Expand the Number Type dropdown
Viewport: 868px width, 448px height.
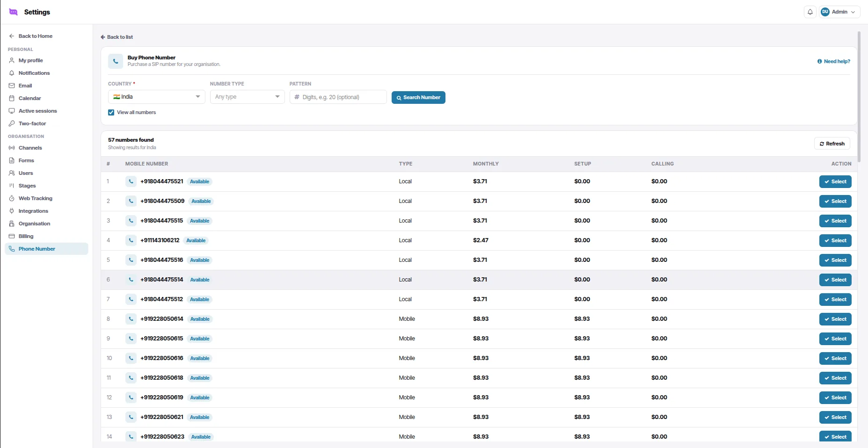pyautogui.click(x=247, y=97)
